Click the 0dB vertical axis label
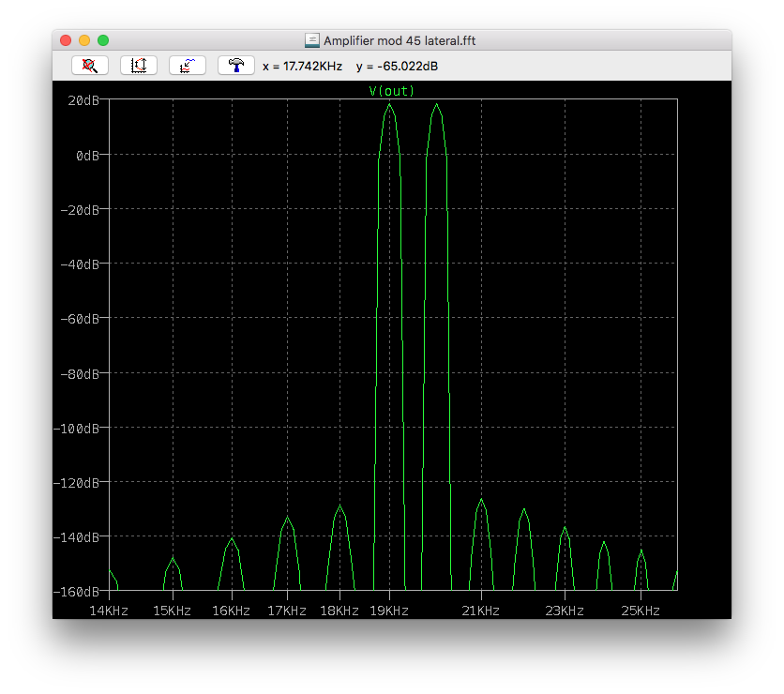 pos(87,156)
